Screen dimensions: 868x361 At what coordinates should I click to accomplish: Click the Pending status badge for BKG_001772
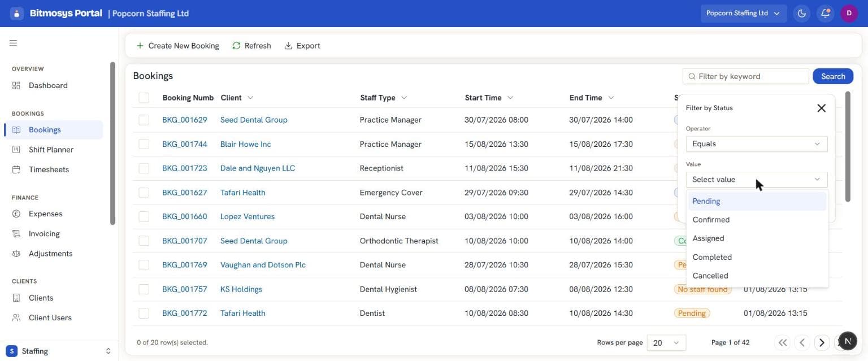click(x=692, y=313)
